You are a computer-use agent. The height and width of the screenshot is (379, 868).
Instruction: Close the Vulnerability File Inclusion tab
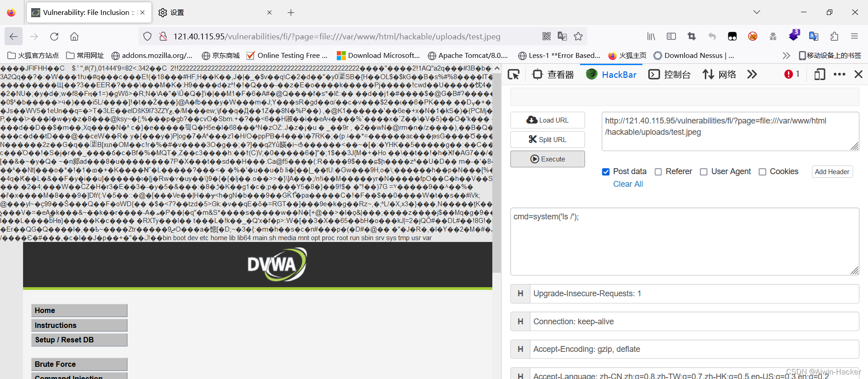142,13
